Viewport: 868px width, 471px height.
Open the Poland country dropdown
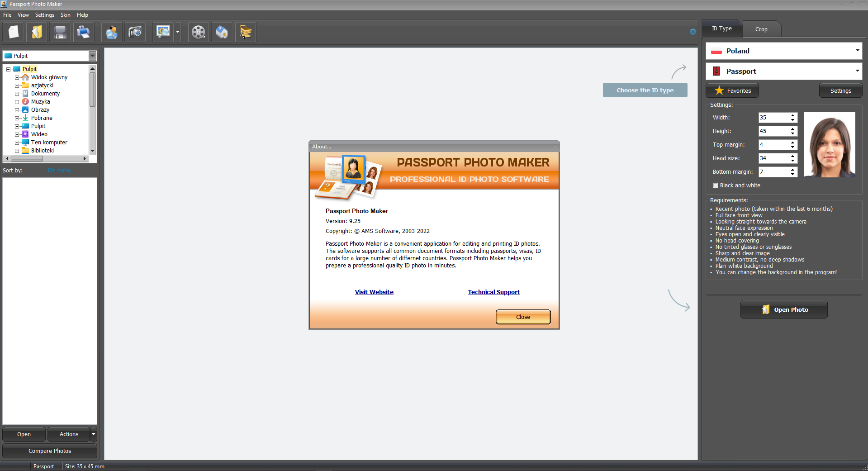coord(857,51)
